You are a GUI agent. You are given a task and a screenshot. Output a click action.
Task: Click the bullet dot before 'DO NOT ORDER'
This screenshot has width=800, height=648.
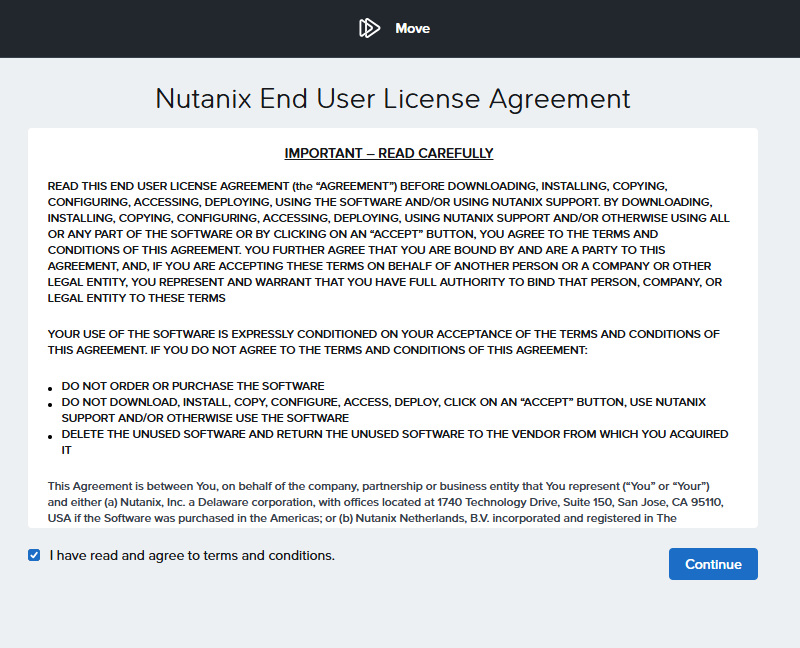coord(50,389)
